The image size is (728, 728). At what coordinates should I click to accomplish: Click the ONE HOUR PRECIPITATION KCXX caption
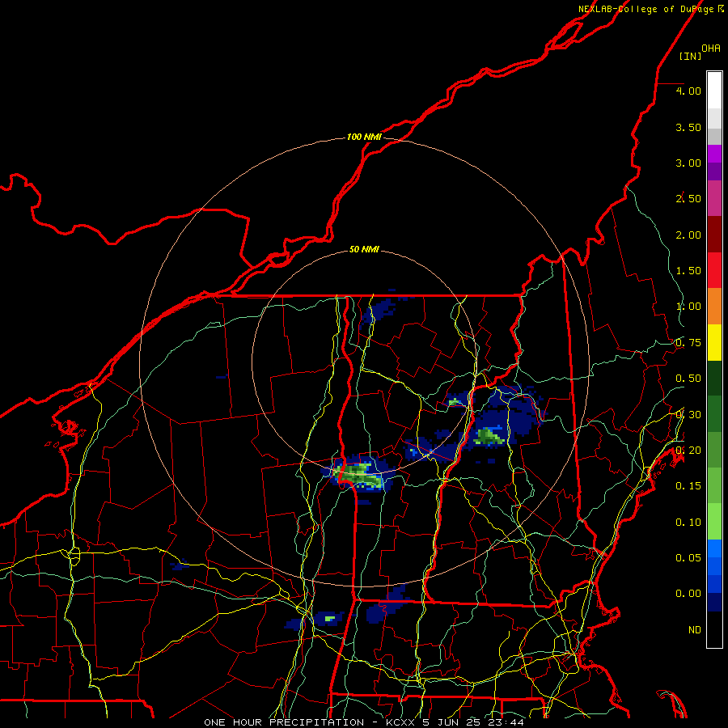[x=364, y=722]
